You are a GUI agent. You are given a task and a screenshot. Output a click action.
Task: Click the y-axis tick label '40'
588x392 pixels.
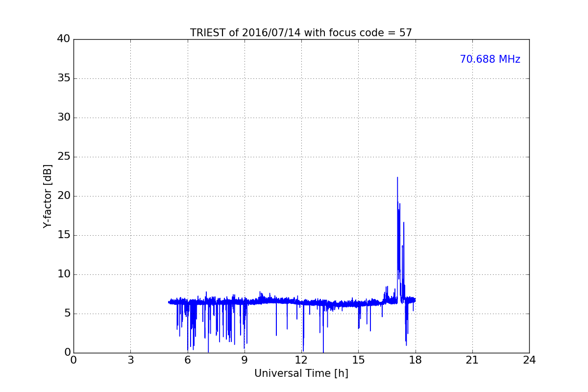pos(64,39)
